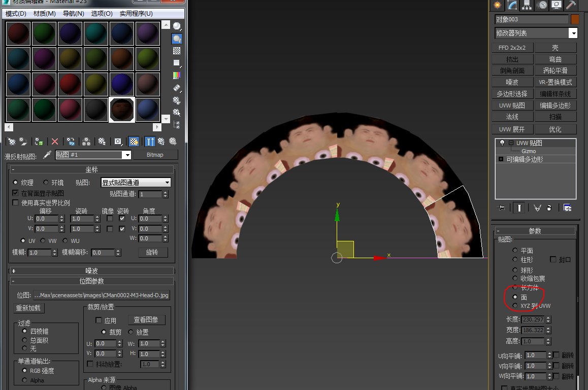Open the Hierarchy command panel tab
Image resolution: width=588 pixels, height=390 pixels.
(527, 5)
